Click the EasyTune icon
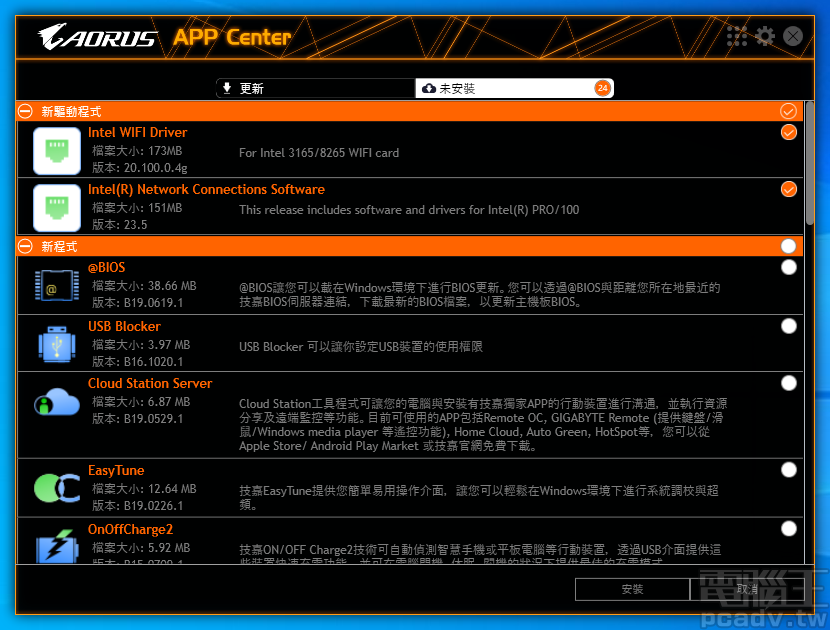 (56, 489)
